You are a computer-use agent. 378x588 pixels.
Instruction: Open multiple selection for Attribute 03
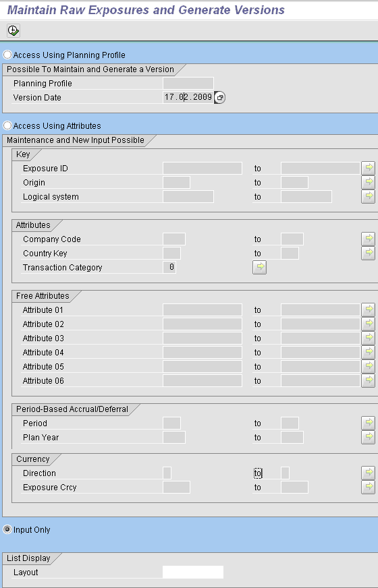(x=369, y=338)
